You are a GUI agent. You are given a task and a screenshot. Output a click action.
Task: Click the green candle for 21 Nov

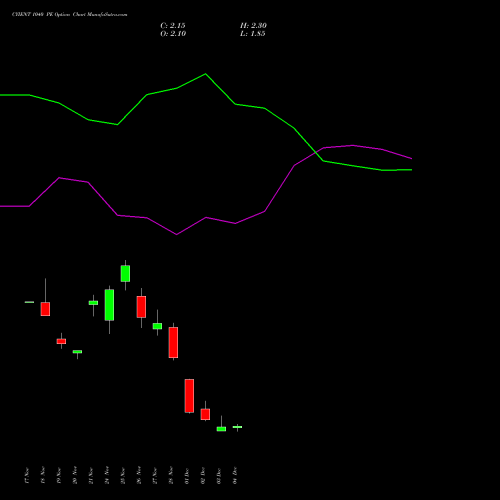93,303
